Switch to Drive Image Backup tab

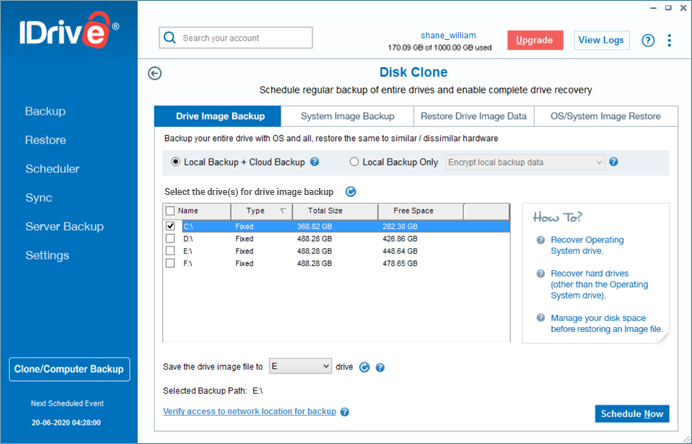click(218, 116)
